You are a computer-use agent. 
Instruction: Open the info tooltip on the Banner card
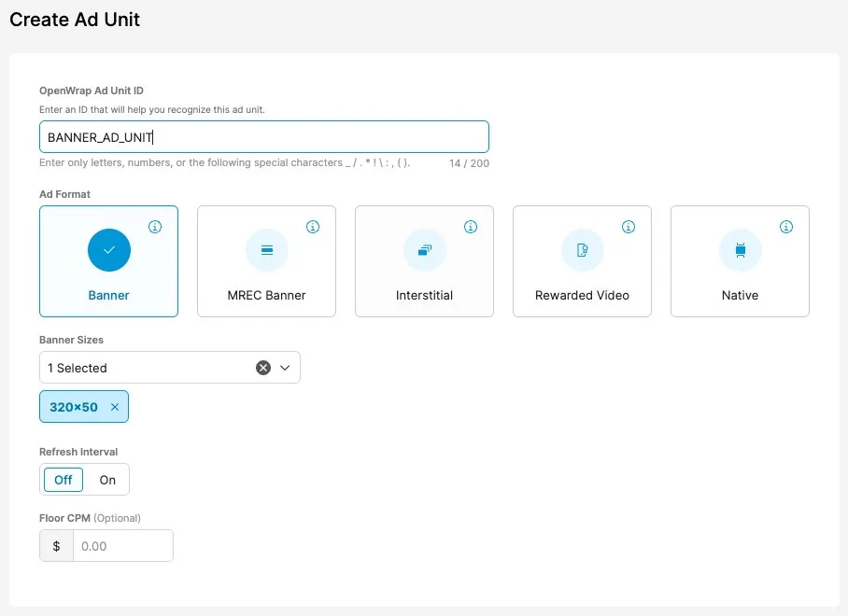(x=155, y=226)
